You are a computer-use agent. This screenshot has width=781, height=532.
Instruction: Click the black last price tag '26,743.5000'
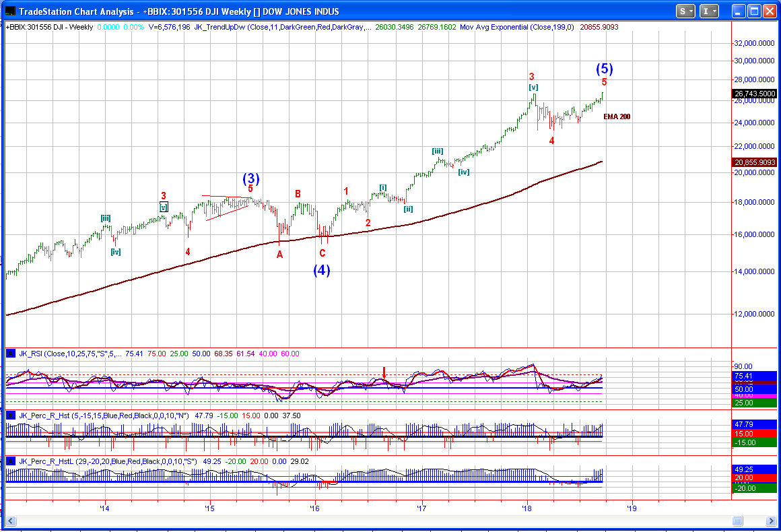[x=755, y=94]
